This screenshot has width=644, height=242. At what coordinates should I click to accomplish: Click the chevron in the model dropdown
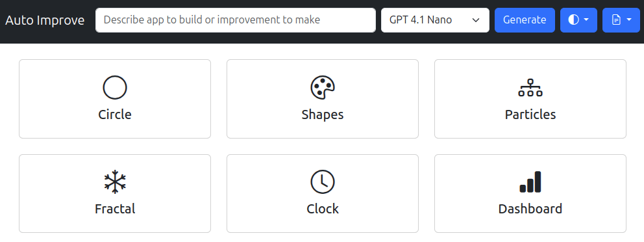tap(476, 20)
